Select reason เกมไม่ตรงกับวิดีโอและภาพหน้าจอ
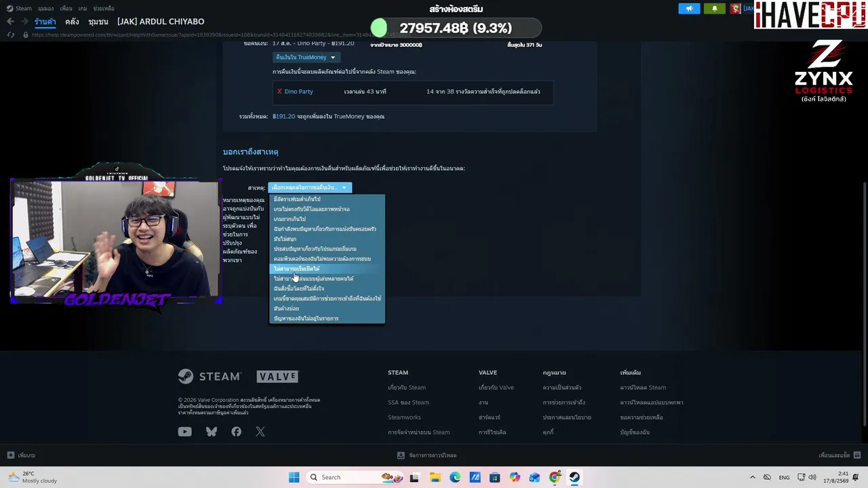 point(327,209)
